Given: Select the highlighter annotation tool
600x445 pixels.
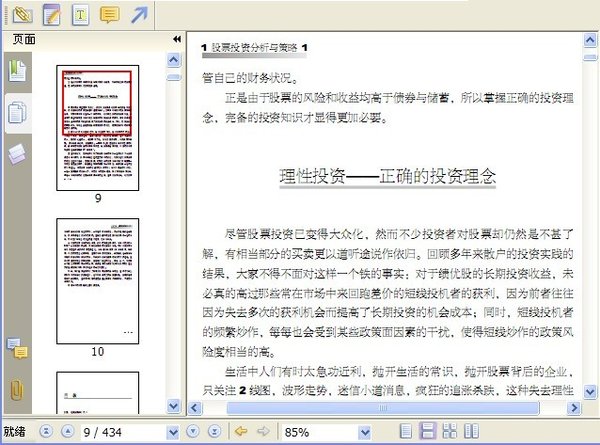Looking at the screenshot, I should click(x=23, y=15).
